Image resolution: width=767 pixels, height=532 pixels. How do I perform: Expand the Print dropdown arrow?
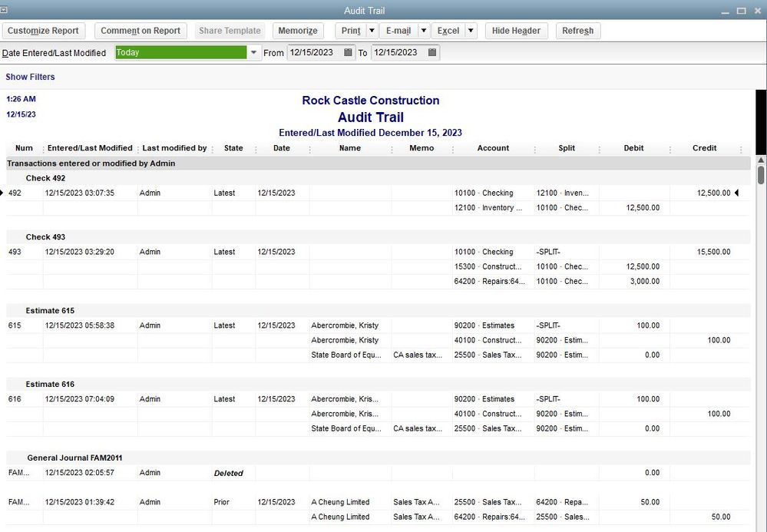372,31
